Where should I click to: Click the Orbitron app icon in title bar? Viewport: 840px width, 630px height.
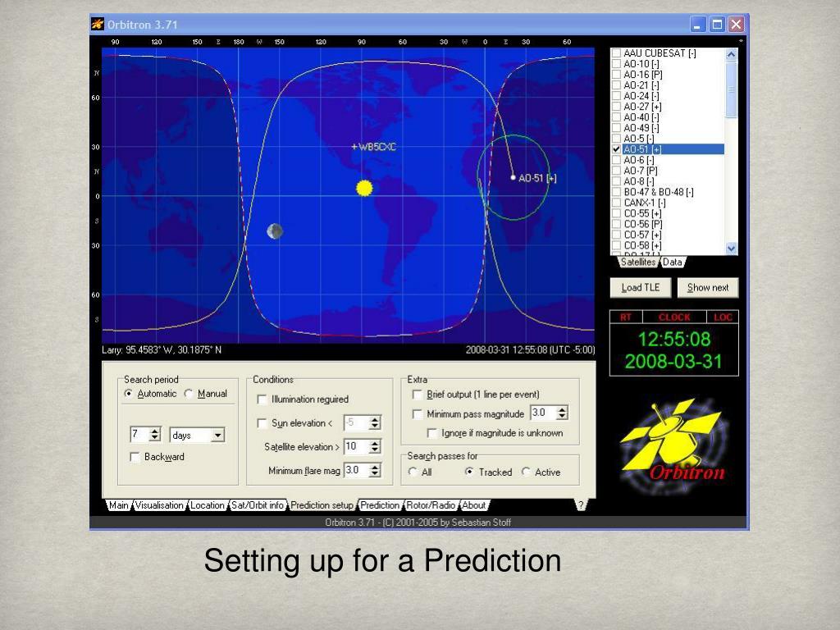pos(98,24)
